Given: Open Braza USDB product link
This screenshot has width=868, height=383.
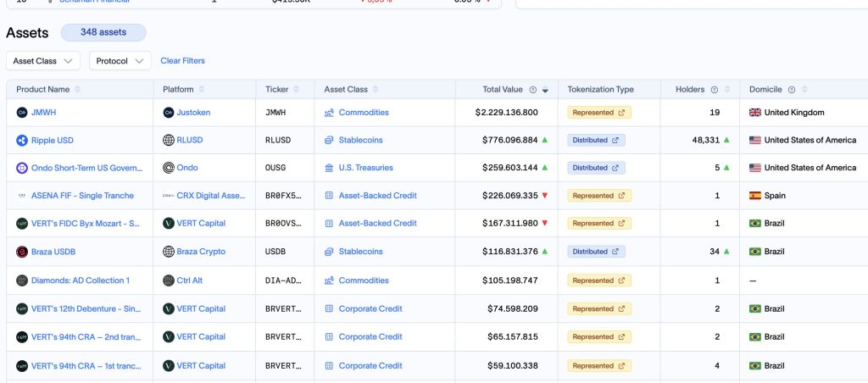Looking at the screenshot, I should [53, 252].
